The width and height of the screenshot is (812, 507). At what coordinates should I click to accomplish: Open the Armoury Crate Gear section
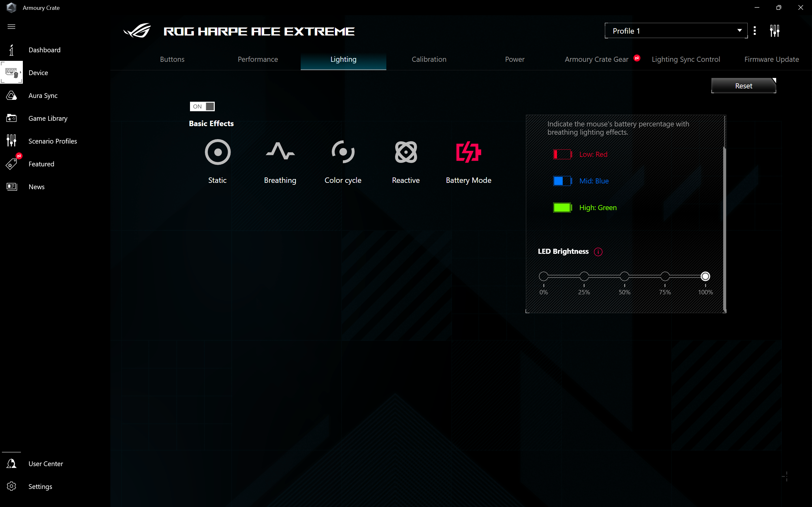tap(596, 59)
